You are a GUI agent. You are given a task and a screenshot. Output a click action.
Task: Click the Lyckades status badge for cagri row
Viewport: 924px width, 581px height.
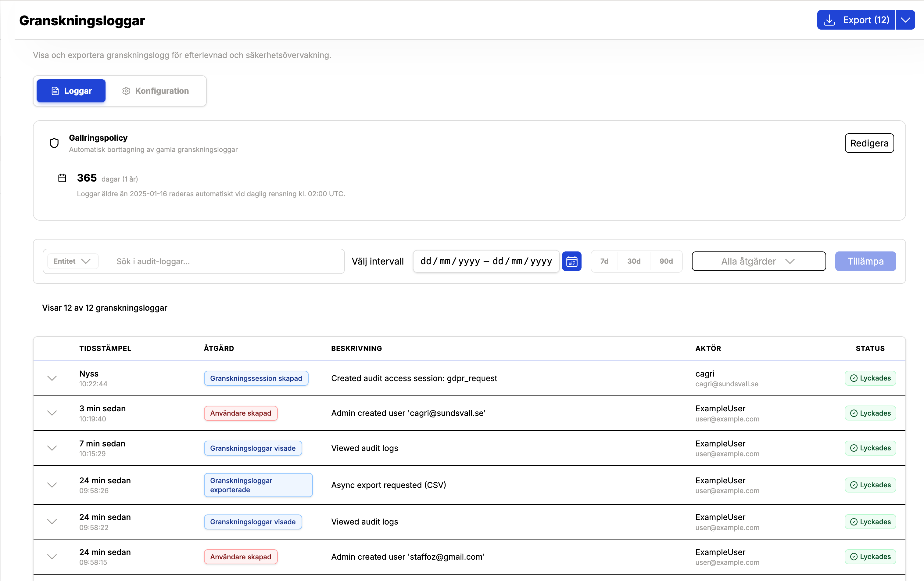click(x=870, y=378)
